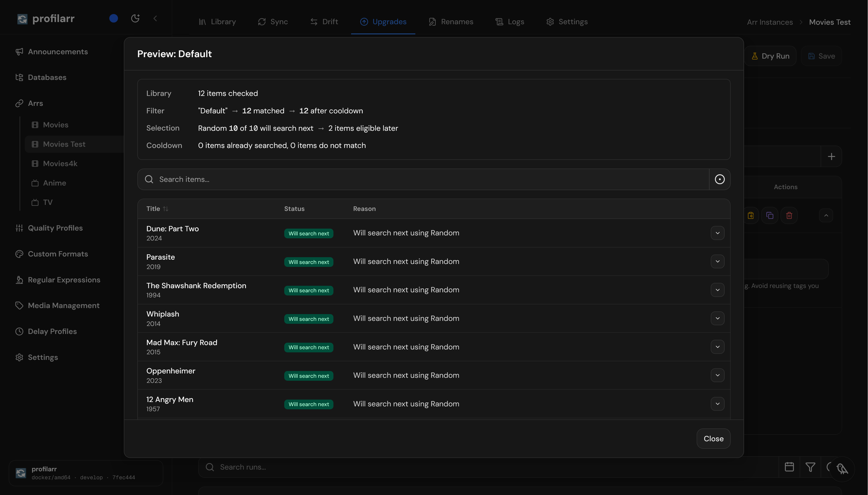This screenshot has width=868, height=495.
Task: Open Regular Expressions page
Action: pos(58,280)
